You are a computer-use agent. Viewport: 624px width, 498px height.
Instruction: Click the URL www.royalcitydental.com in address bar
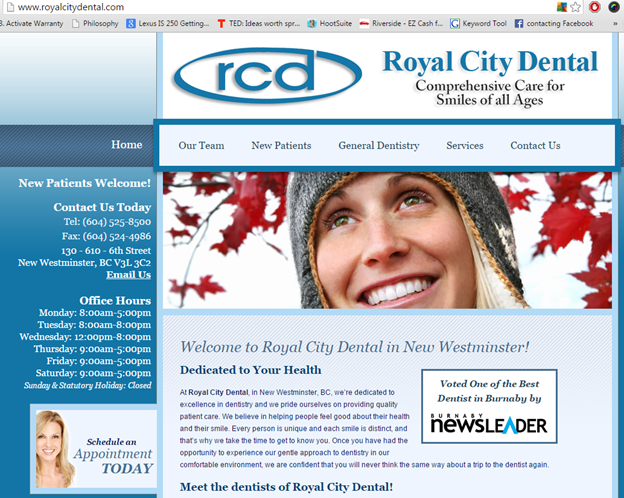pyautogui.click(x=71, y=7)
